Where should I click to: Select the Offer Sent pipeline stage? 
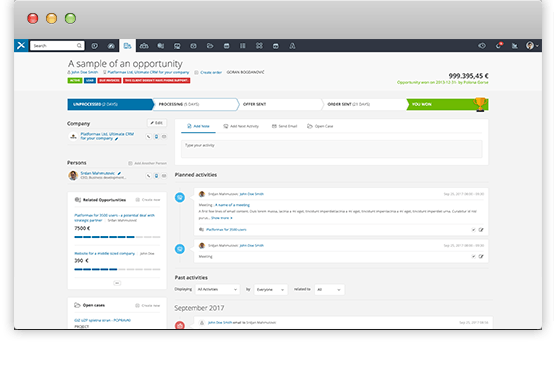point(280,104)
